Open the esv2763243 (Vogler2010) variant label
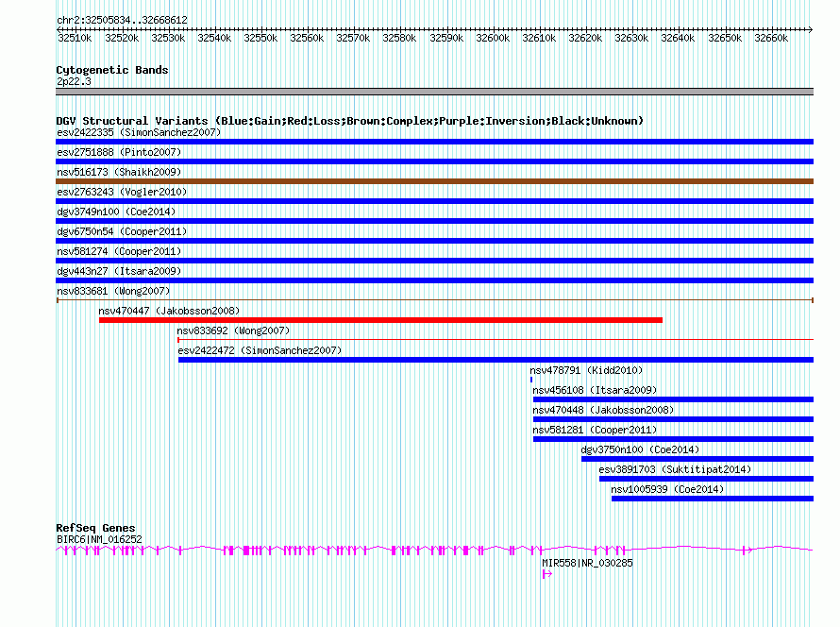 pyautogui.click(x=122, y=192)
